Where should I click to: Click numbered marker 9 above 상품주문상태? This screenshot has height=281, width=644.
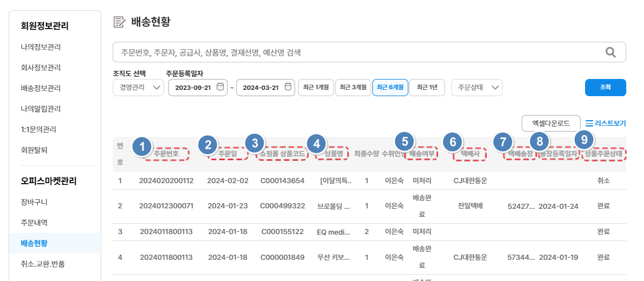tap(584, 139)
